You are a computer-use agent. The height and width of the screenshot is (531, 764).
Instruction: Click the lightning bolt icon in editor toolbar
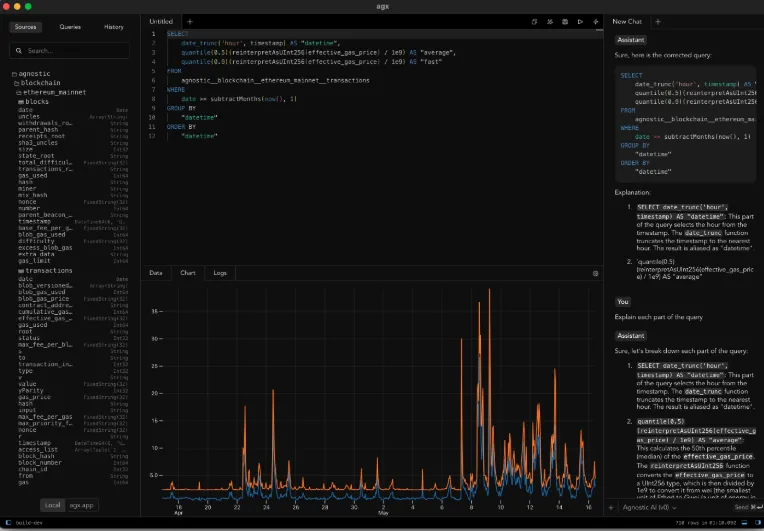(595, 21)
